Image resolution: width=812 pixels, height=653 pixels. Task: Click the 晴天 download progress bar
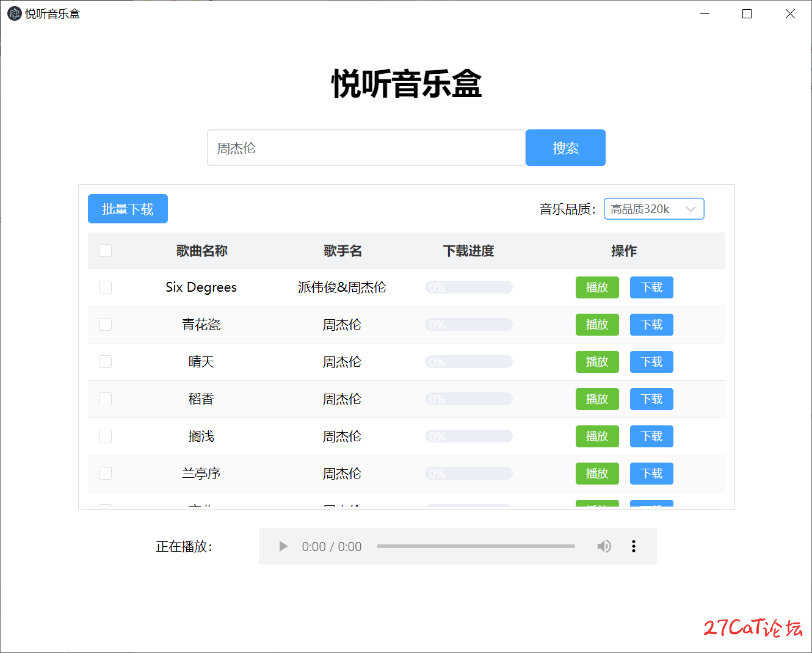(469, 362)
